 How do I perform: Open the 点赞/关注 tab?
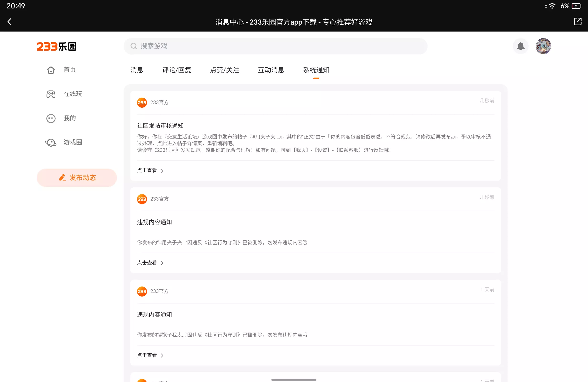[x=225, y=70]
